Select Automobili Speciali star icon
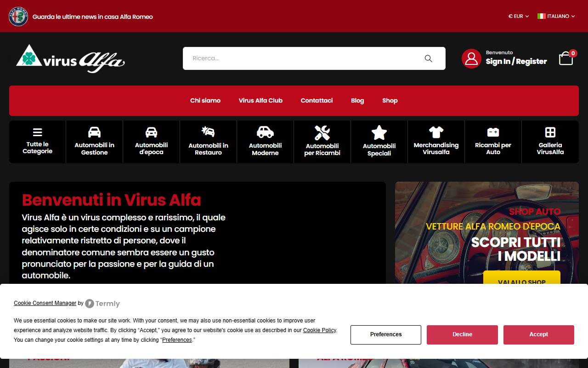 point(379,132)
